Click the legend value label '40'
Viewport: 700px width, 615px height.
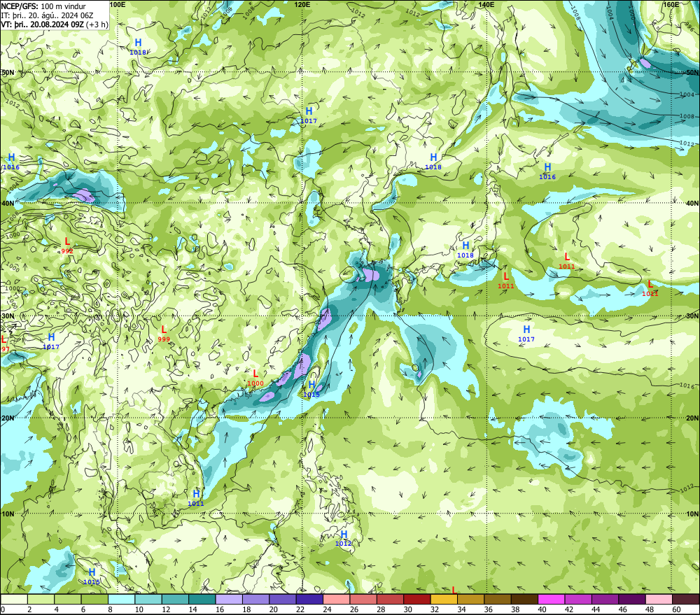point(542,609)
